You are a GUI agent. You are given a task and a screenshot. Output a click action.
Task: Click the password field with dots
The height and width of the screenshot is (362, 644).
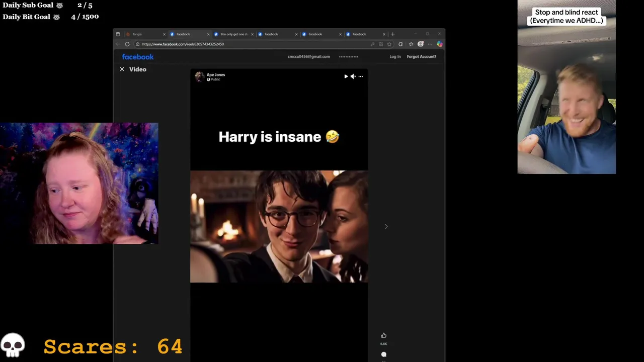[349, 57]
